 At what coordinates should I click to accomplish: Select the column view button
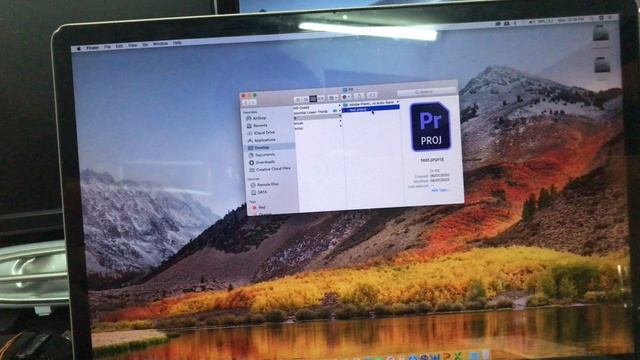coord(313,99)
